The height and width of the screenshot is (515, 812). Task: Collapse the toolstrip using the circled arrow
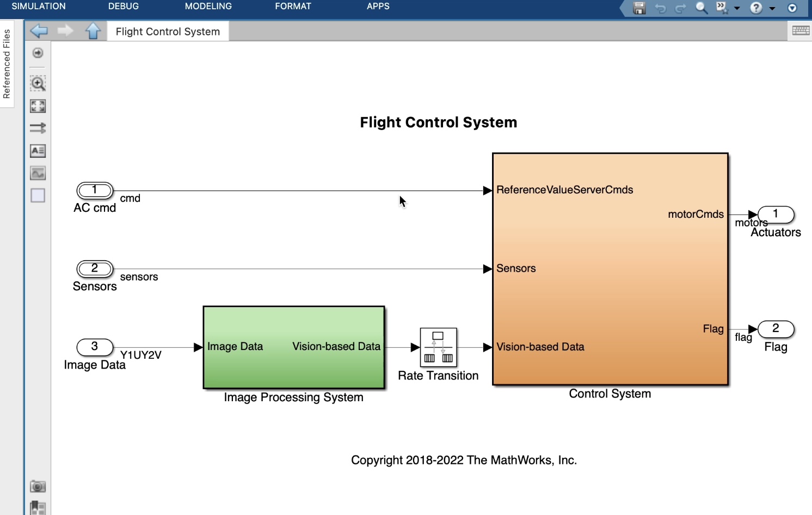tap(792, 8)
